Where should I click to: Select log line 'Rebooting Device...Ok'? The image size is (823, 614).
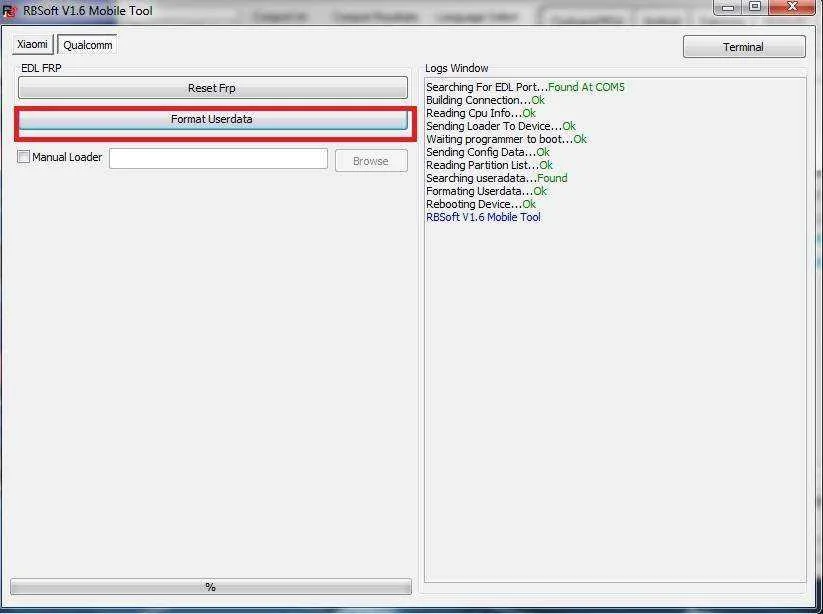481,204
